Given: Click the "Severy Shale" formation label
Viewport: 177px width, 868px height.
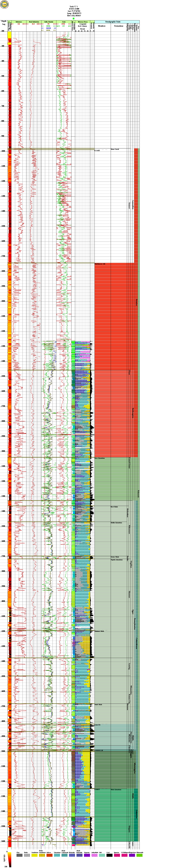Looking at the screenshot, I should click(x=115, y=557).
